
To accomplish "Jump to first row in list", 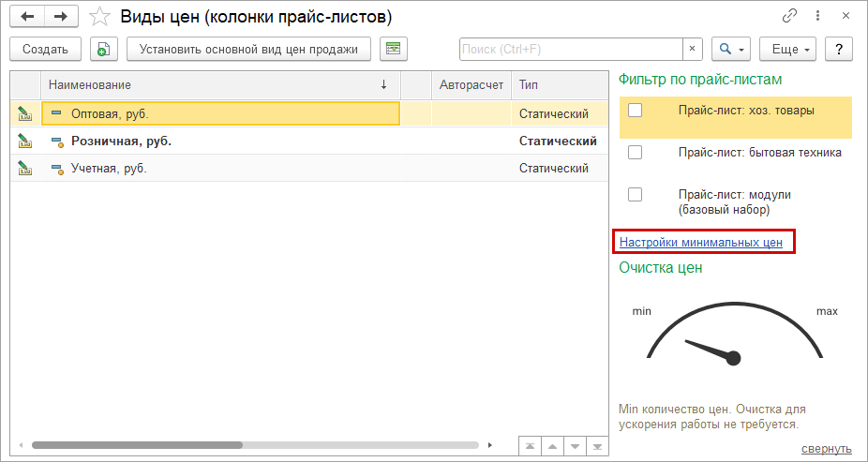I will (531, 445).
